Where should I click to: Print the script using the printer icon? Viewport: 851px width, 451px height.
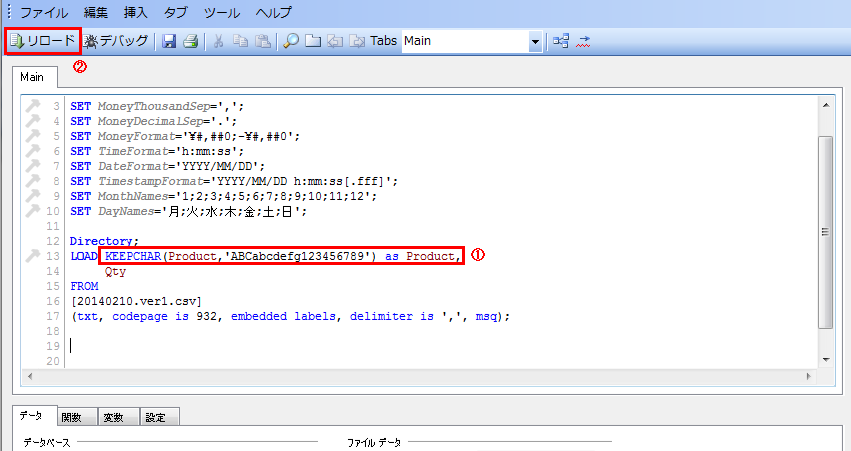pos(190,41)
